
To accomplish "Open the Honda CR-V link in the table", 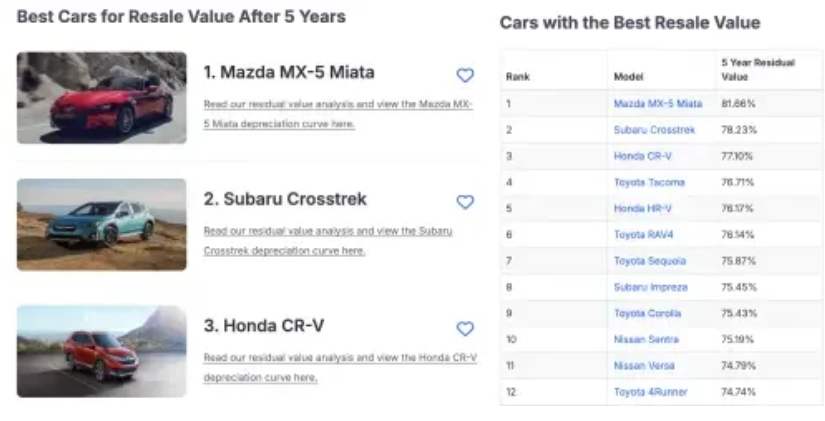I will 641,156.
